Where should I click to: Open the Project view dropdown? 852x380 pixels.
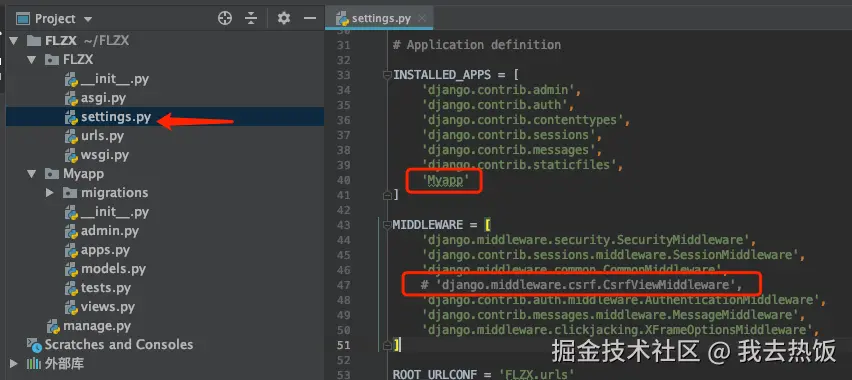[88, 19]
